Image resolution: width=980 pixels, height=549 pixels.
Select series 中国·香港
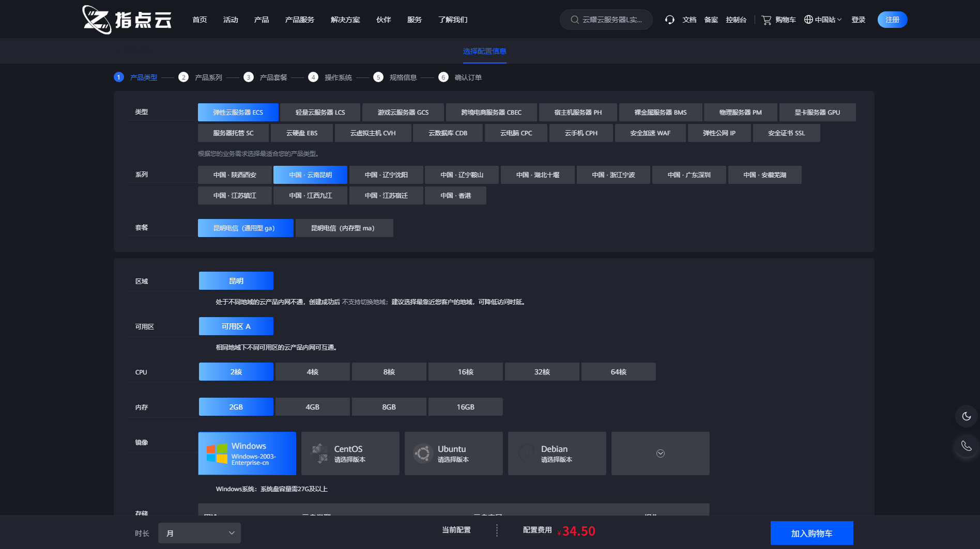click(455, 195)
